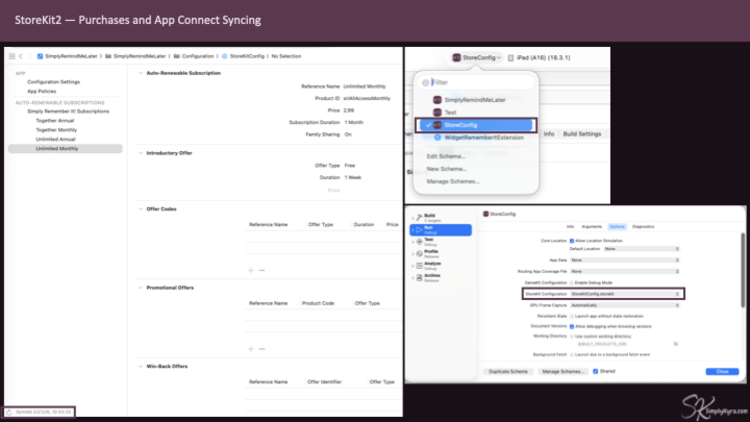The height and width of the screenshot is (422, 750).
Task: Click the Analyze action icon
Action: click(419, 266)
